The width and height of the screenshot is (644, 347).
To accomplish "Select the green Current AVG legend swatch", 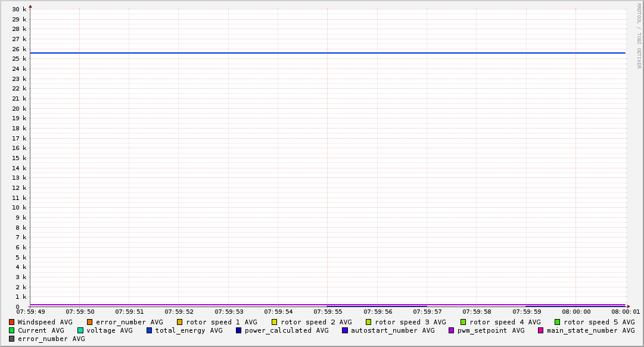I will [x=11, y=330].
